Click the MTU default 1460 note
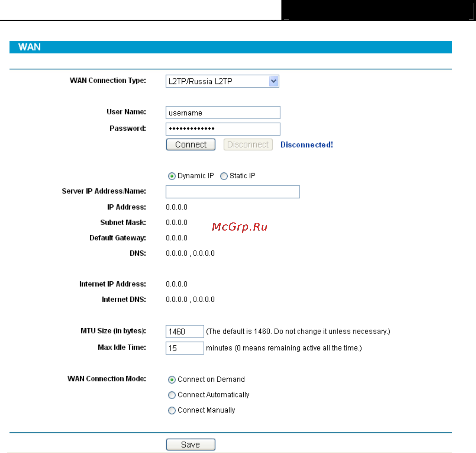 tap(298, 332)
